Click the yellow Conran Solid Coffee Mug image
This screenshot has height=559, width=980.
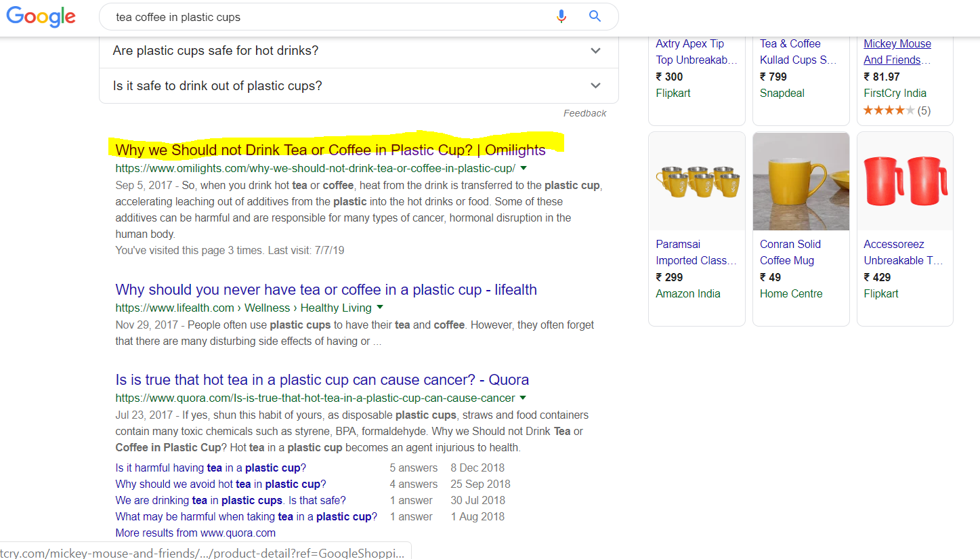(801, 182)
